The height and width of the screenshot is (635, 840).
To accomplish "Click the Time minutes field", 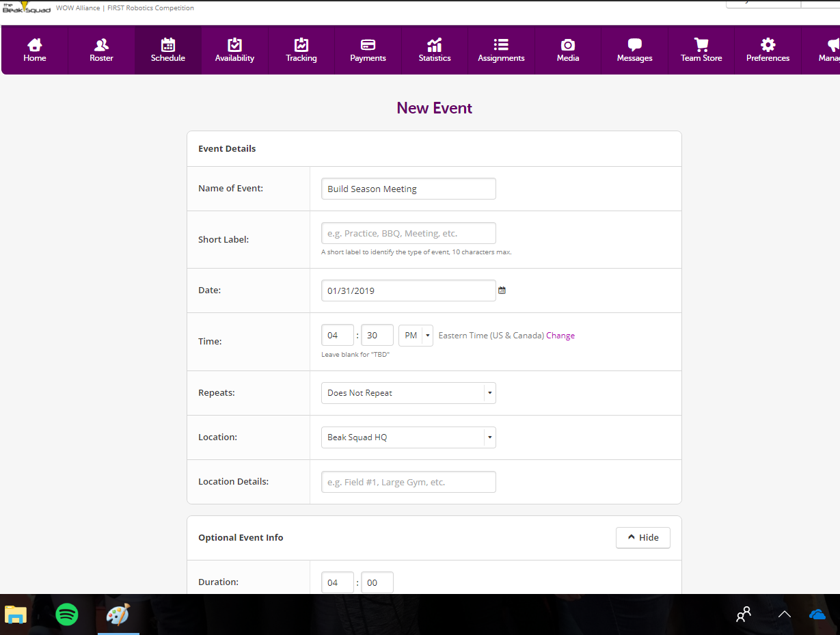I will coord(377,336).
